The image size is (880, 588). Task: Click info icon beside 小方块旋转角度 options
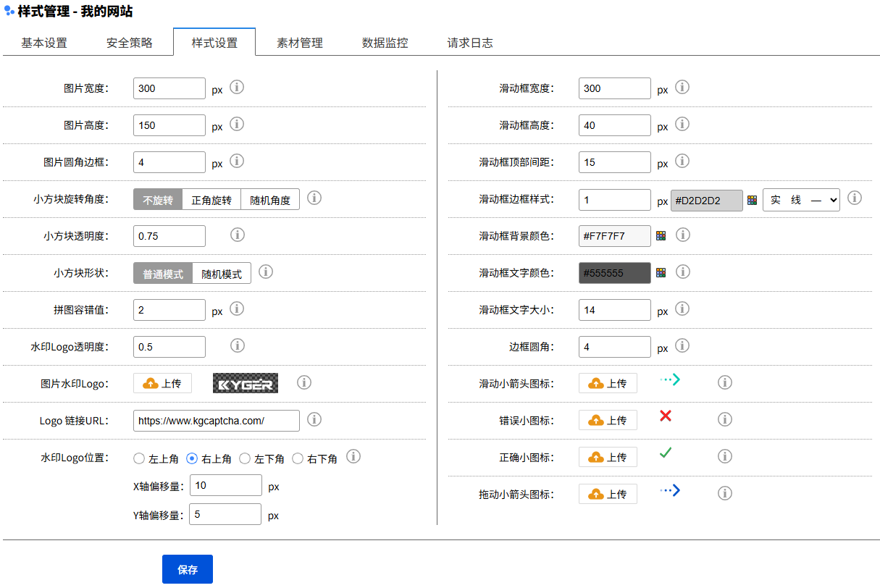click(x=314, y=198)
